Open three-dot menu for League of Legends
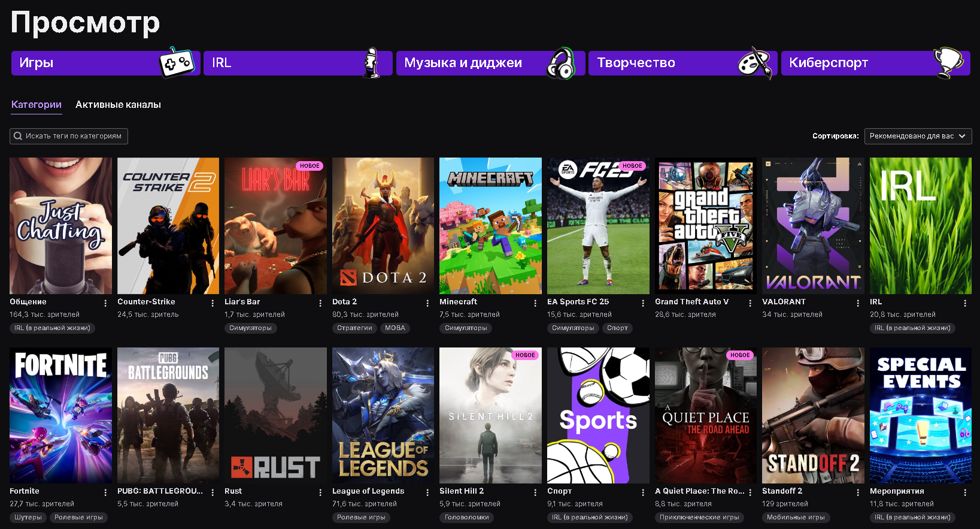Screen dimensions: 980x529 [x=427, y=492]
